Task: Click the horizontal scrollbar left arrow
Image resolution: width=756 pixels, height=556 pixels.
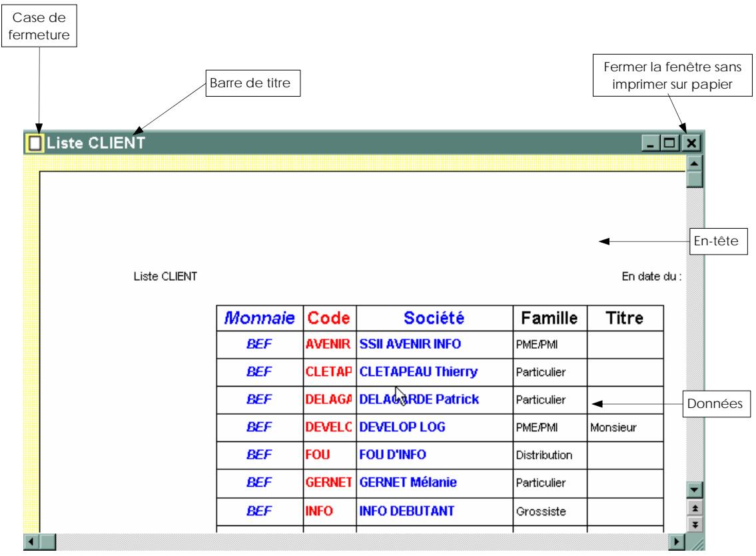Action: pyautogui.click(x=31, y=541)
